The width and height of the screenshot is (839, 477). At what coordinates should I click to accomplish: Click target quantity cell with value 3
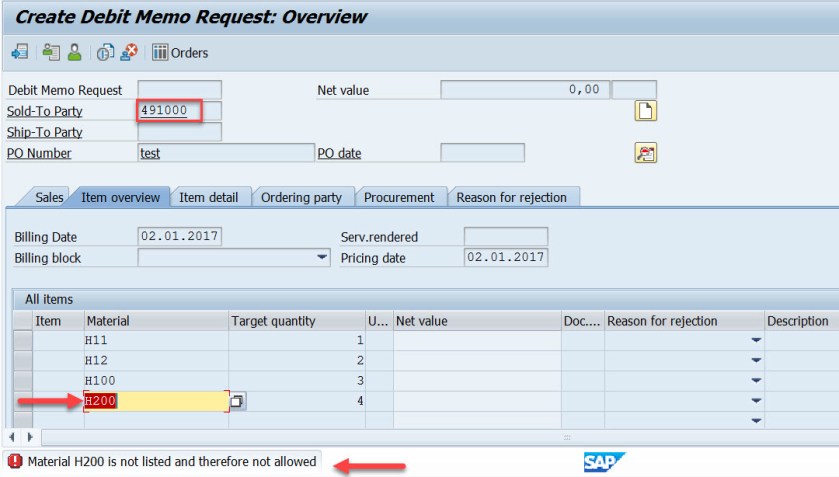297,381
